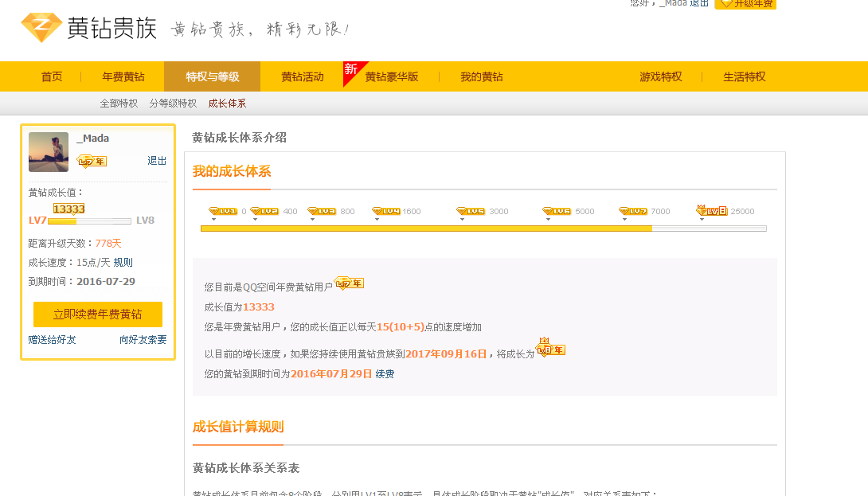Click the 2017年09月16日 date text
The width and height of the screenshot is (868, 496).
pos(446,354)
